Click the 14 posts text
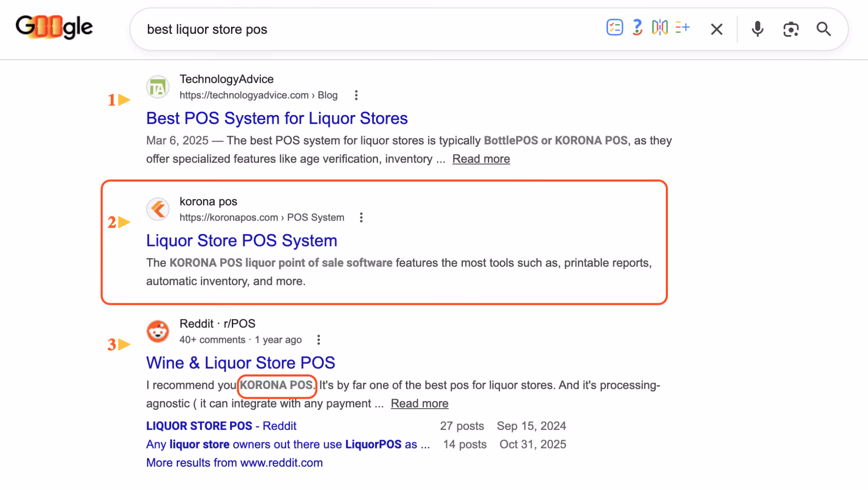868x490 pixels. click(465, 444)
